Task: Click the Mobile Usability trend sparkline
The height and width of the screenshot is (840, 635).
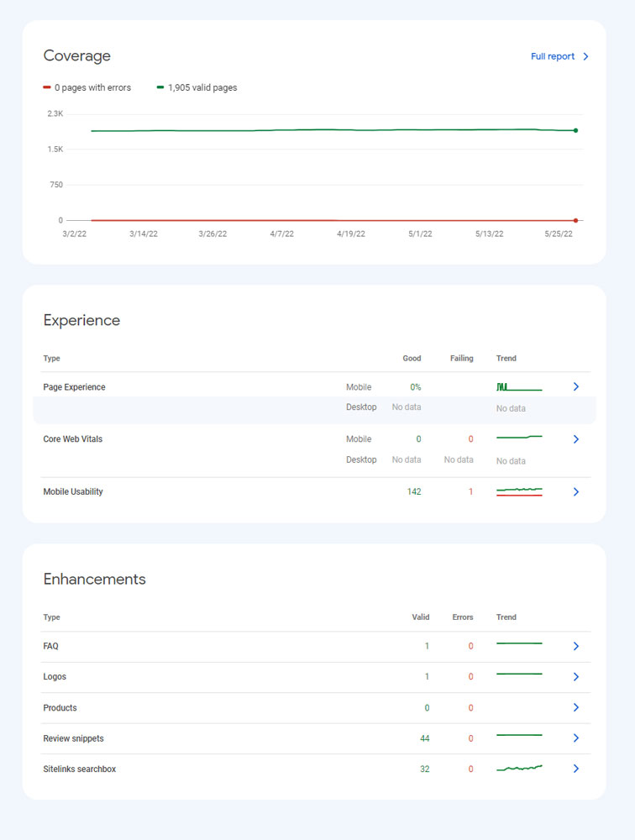Action: point(519,491)
